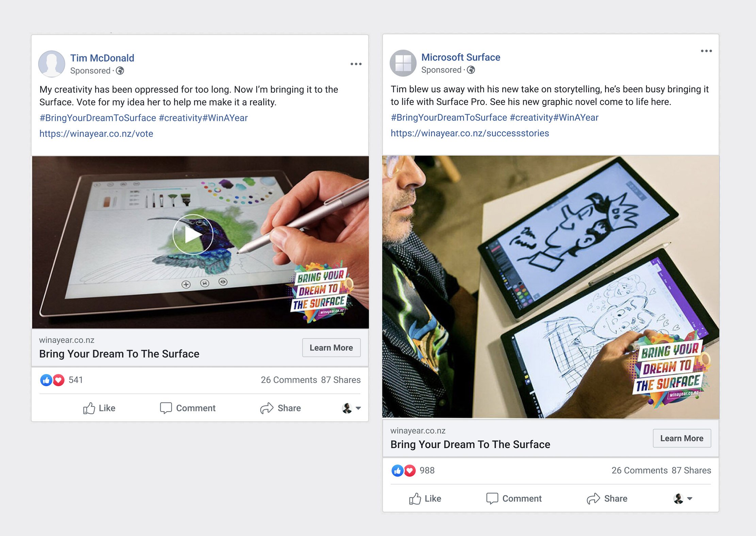Screen dimensions: 756x536
Task: Open the winayear.co.nz/successstories link
Action: (x=470, y=133)
